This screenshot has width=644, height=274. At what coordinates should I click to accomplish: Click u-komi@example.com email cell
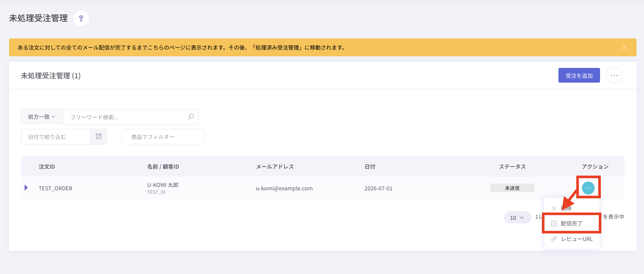284,188
